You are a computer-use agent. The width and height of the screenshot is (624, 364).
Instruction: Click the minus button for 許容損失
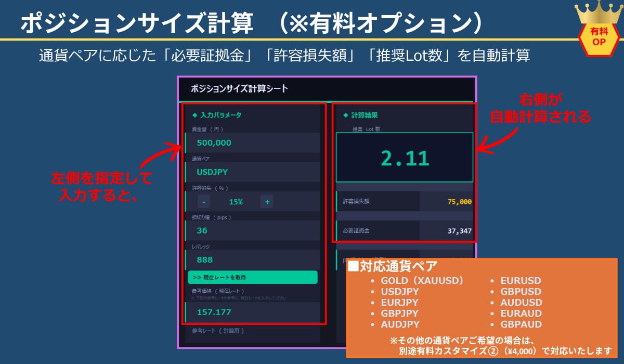click(204, 202)
